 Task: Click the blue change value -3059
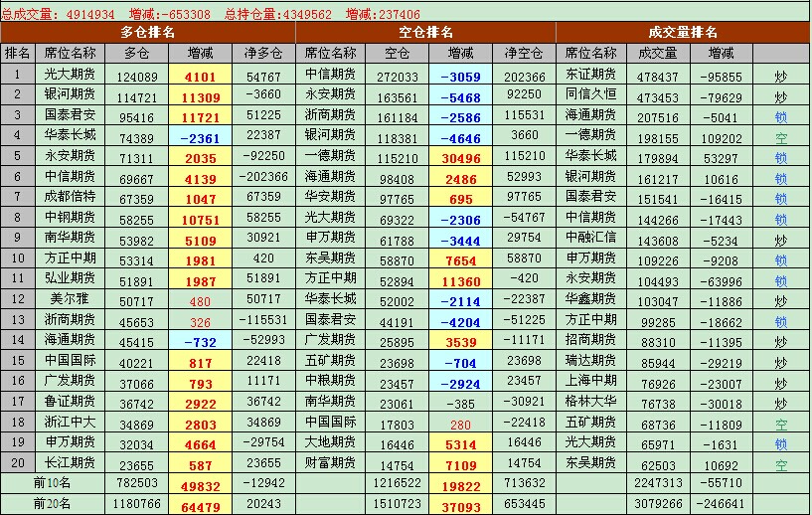pos(460,78)
